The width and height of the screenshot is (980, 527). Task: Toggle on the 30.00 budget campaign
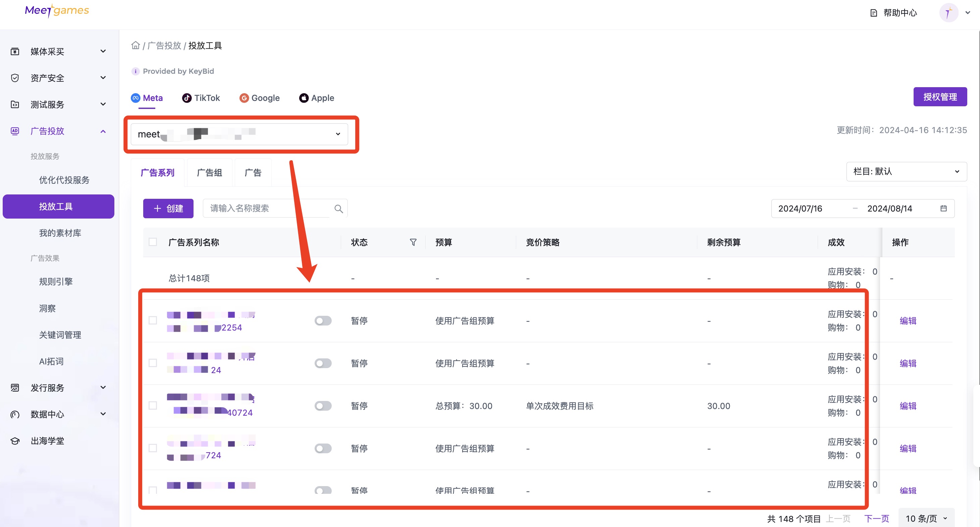[x=323, y=406]
